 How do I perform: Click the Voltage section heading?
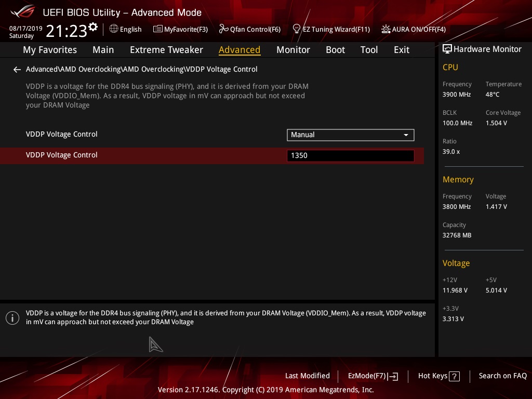[456, 263]
